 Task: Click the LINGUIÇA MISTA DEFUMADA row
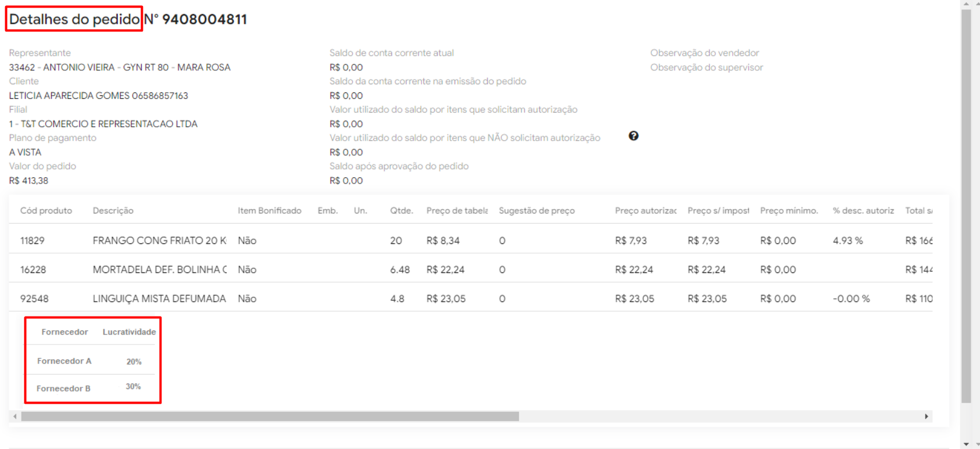[159, 299]
